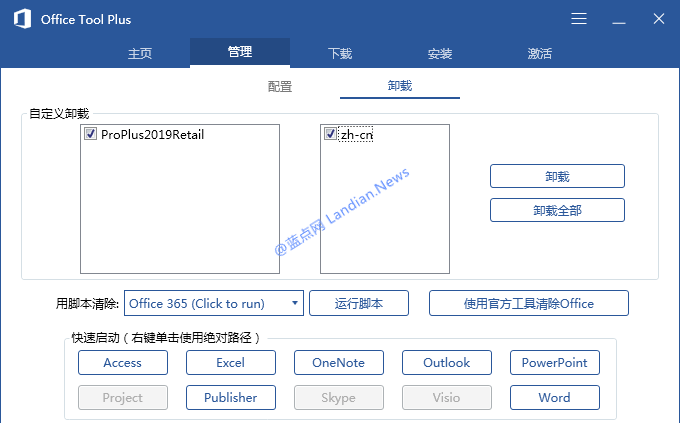Toggle the zh-cn language checkbox
This screenshot has height=423, width=680.
330,134
